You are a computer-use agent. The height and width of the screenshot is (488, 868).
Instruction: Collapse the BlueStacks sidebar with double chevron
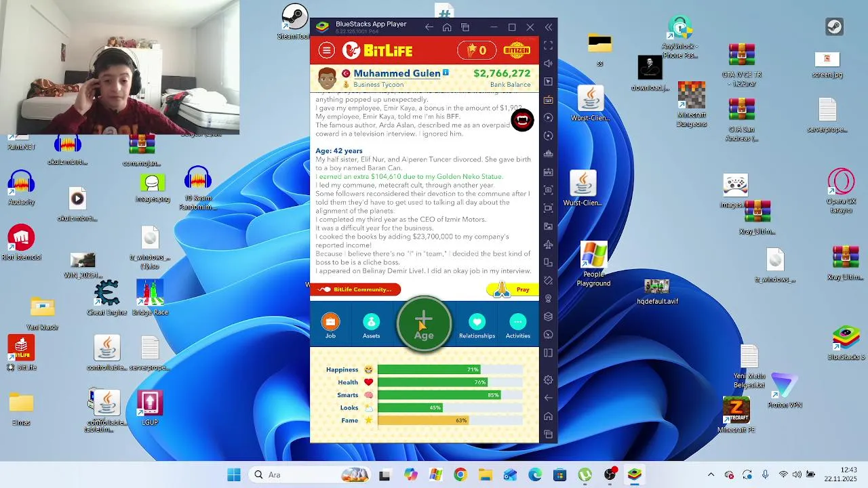point(549,27)
